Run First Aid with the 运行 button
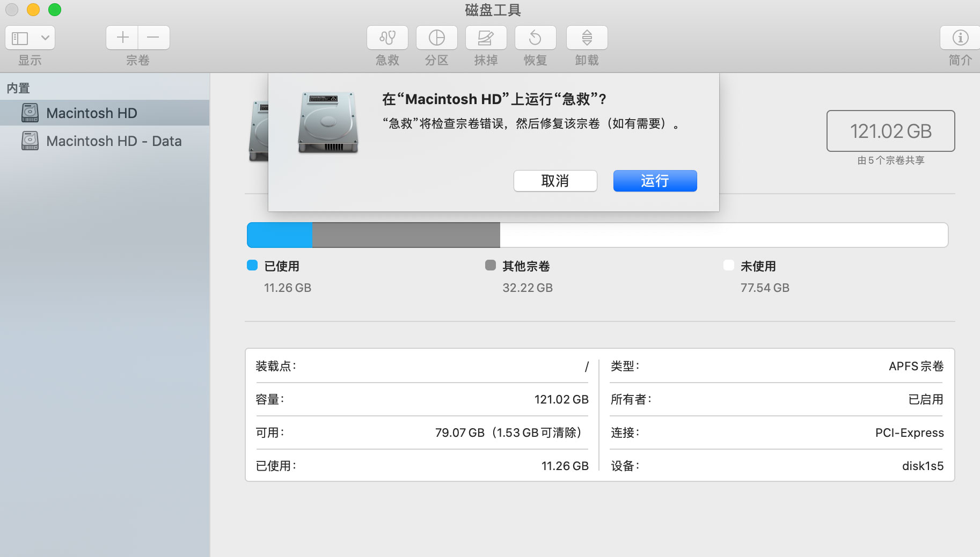 (655, 181)
